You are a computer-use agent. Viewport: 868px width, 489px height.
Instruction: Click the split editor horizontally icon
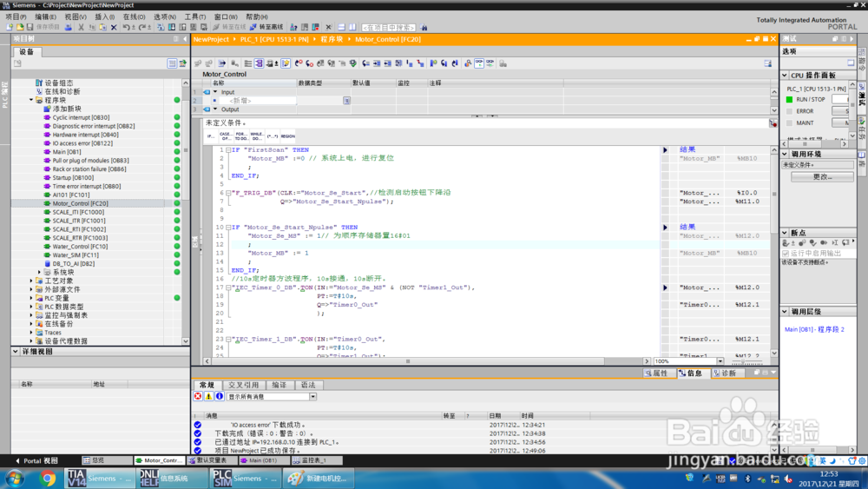341,27
